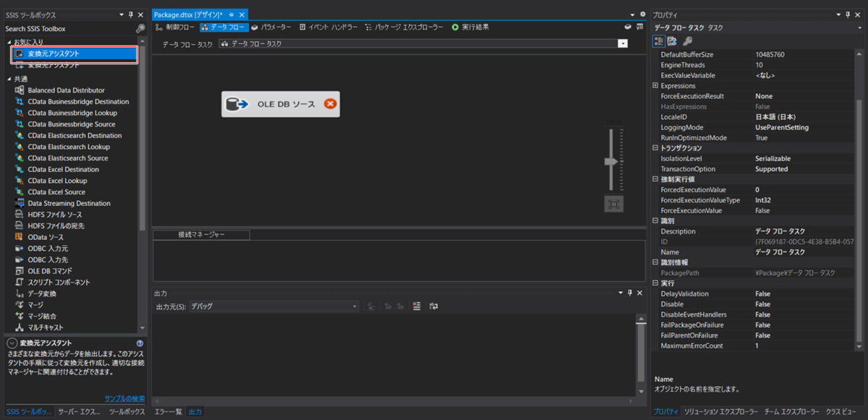Select the Alphabetical sort icon in Properties

point(672,41)
